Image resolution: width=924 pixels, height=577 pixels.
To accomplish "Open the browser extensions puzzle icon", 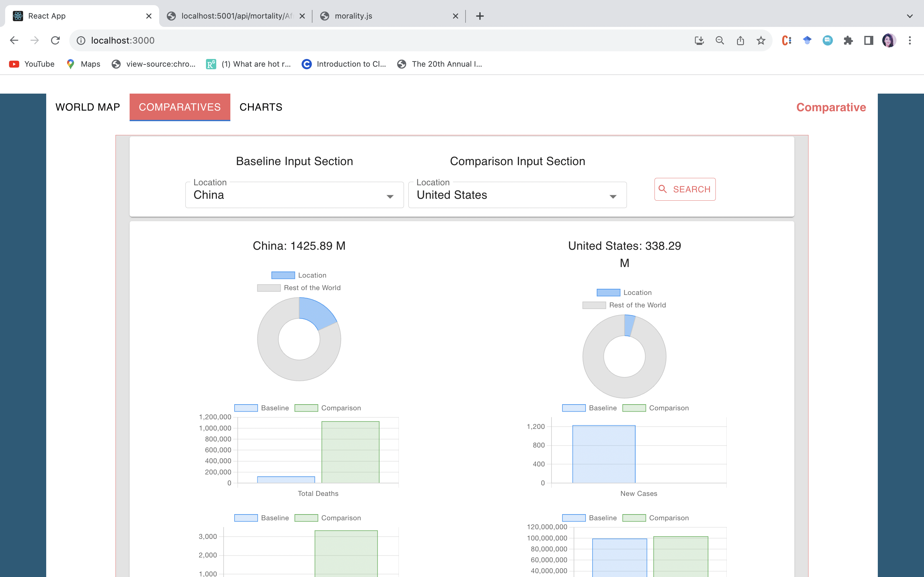I will 848,40.
